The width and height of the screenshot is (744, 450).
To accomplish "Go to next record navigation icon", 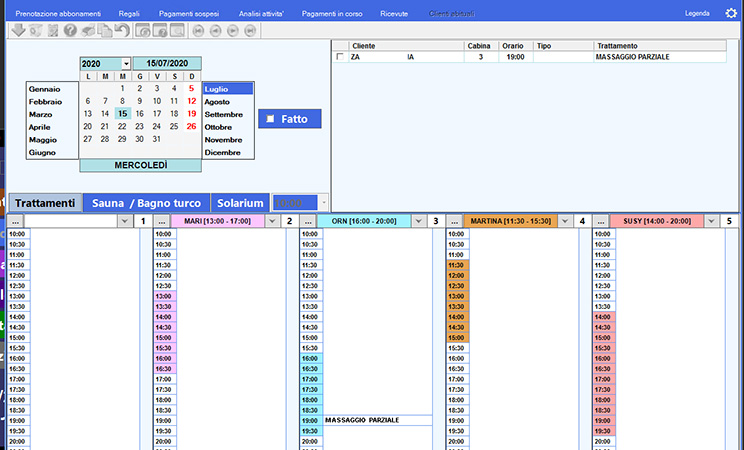I will click(232, 31).
